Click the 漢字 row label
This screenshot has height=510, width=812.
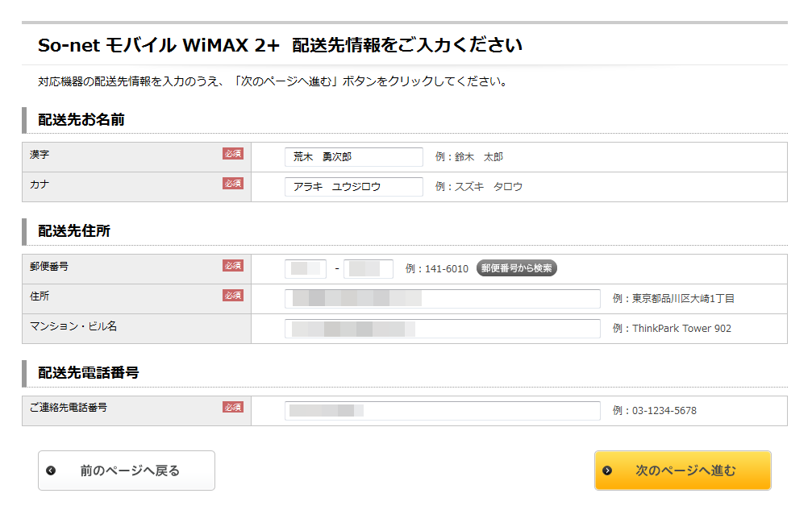(40, 154)
